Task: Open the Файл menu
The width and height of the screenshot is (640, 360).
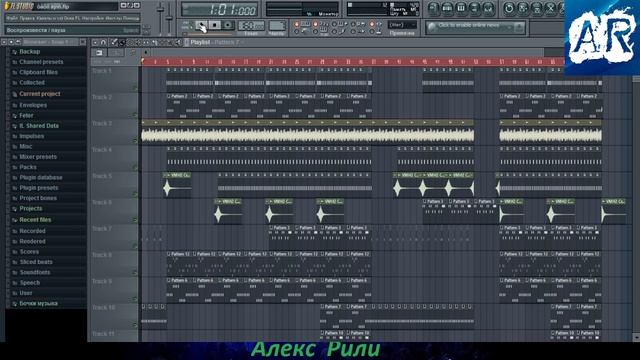Action: coord(12,18)
